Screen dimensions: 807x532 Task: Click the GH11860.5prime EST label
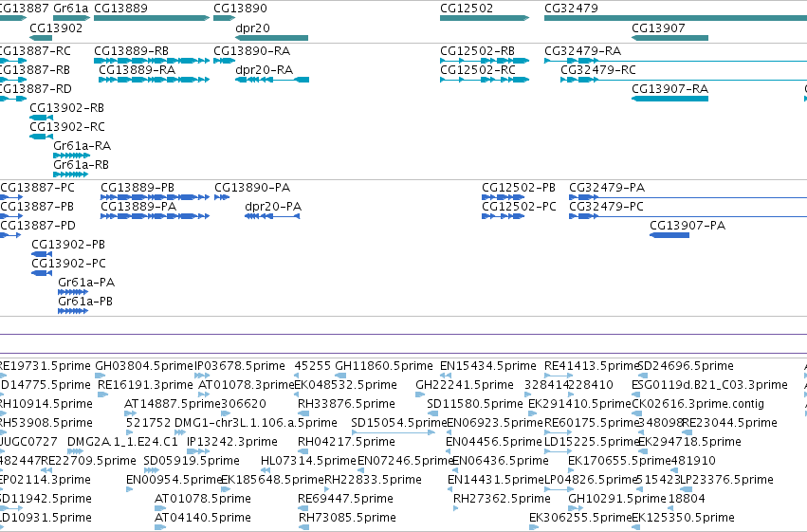[x=384, y=366]
